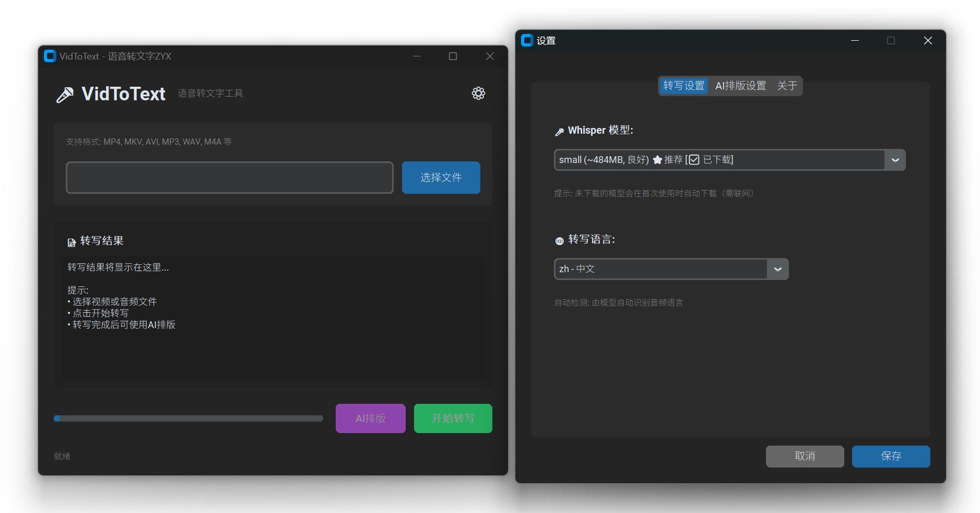Viewport: 980px width, 513px height.
Task: Open settings via the gear icon
Action: tap(478, 94)
